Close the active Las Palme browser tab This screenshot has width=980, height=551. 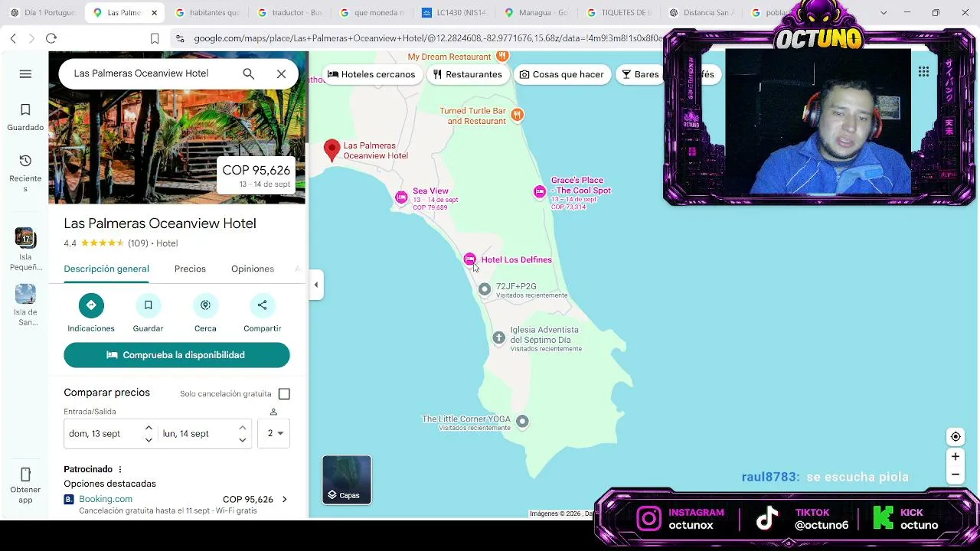click(154, 13)
